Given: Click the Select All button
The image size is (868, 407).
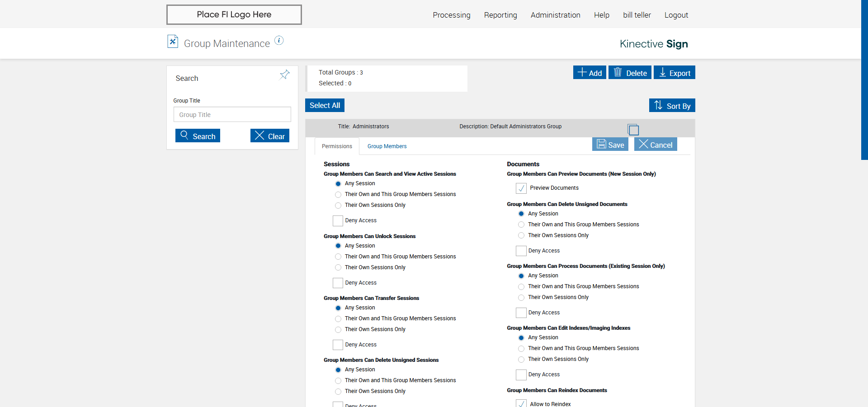Looking at the screenshot, I should tap(325, 105).
